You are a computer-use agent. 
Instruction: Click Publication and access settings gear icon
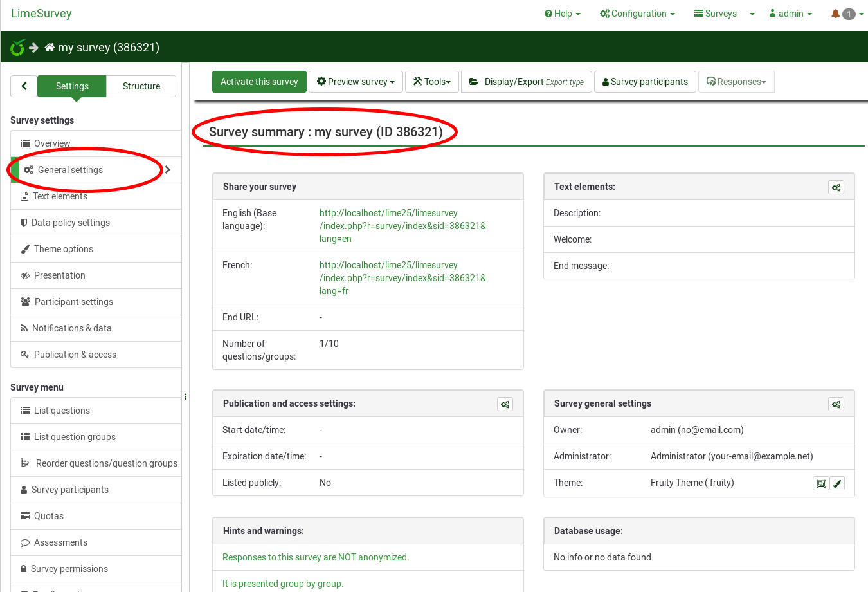[505, 404]
